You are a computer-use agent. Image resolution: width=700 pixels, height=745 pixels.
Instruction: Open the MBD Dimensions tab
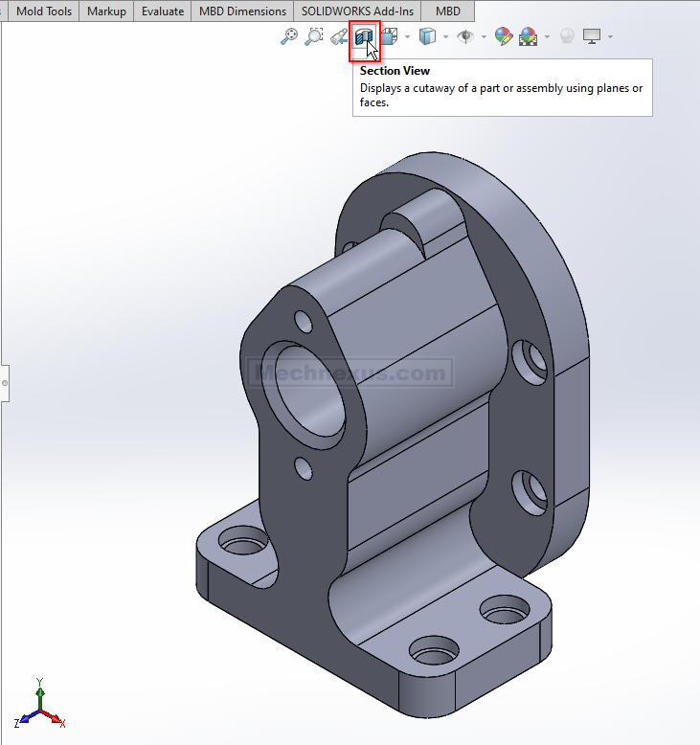pos(242,11)
